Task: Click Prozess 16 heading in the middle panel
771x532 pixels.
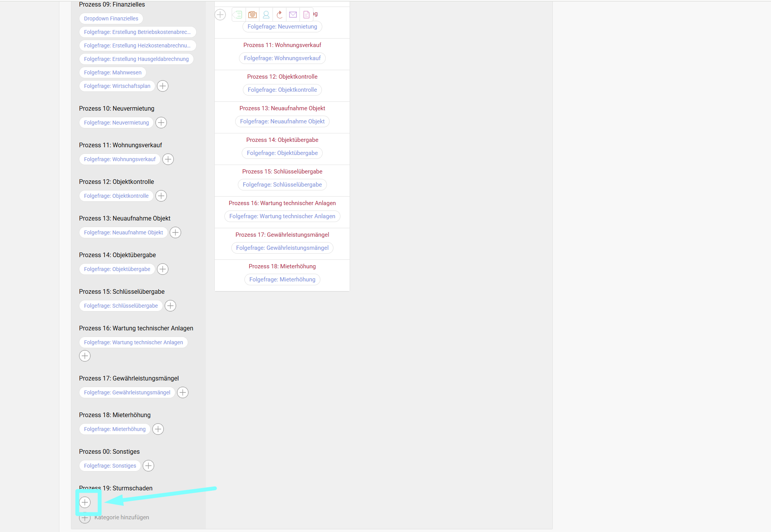Action: (x=282, y=203)
